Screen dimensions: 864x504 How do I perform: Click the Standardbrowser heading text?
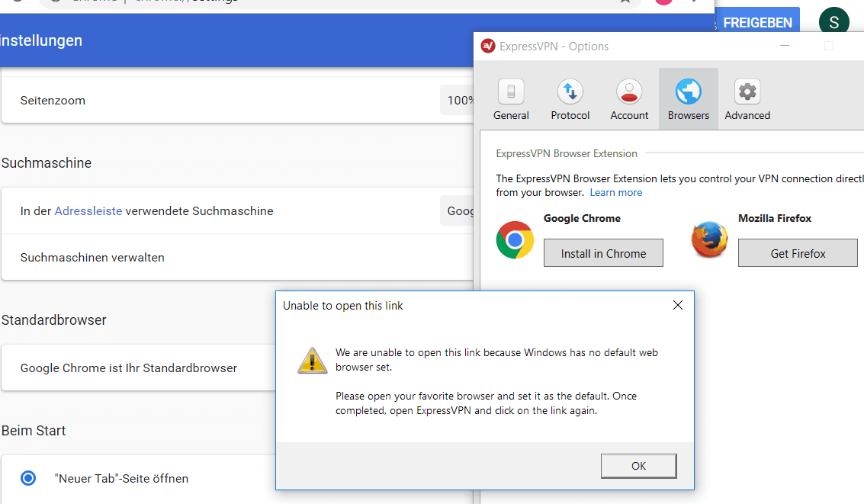point(53,320)
